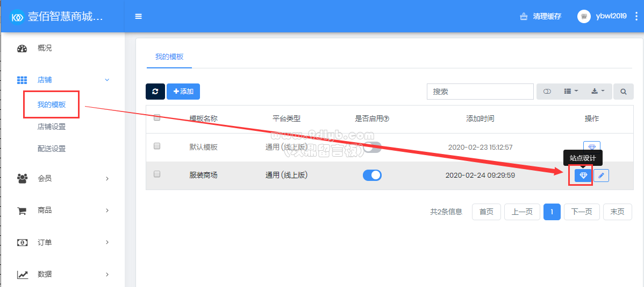Go to 下一页 next page
This screenshot has width=644, height=287.
pyautogui.click(x=581, y=212)
